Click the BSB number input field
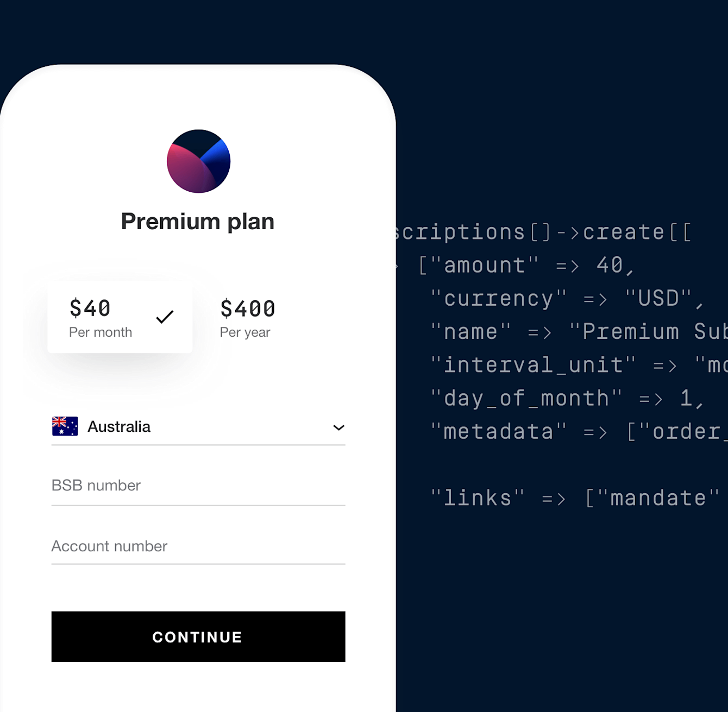 (198, 486)
